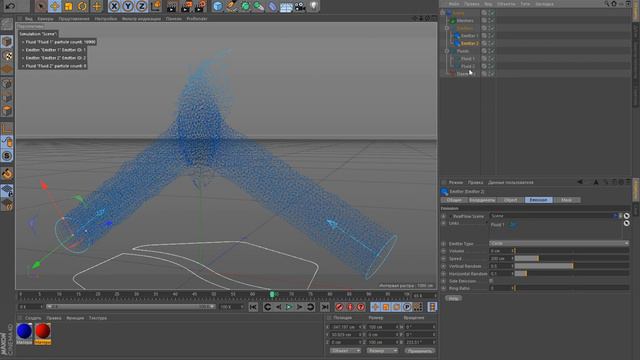This screenshot has width=640, height=360.
Task: Add a light object from toolbar
Action: 313,6
